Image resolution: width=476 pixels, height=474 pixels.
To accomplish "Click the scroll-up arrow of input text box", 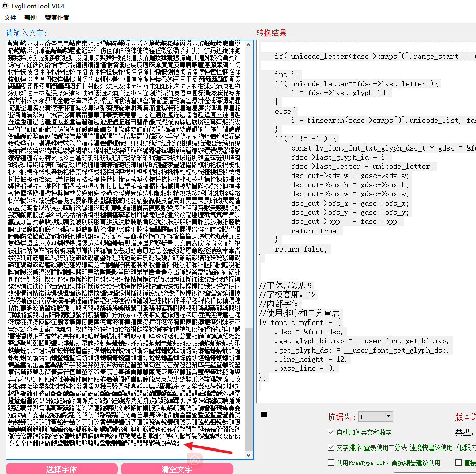I will (248, 45).
